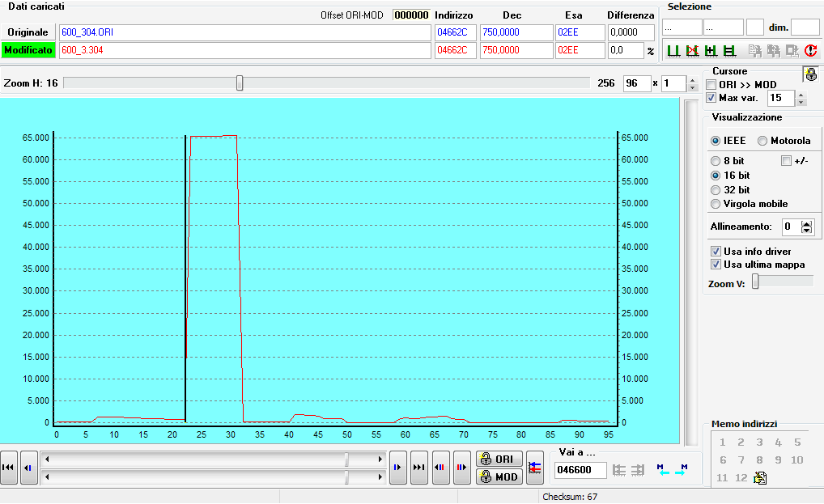Click the equal selection icon
The image size is (824, 504).
(x=728, y=50)
